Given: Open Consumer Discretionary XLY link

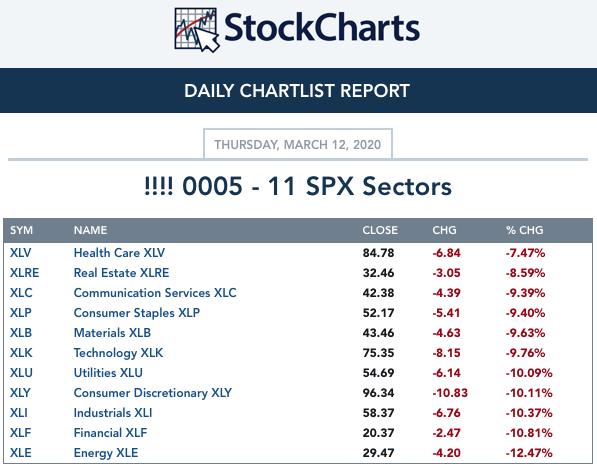Looking at the screenshot, I should 153,393.
